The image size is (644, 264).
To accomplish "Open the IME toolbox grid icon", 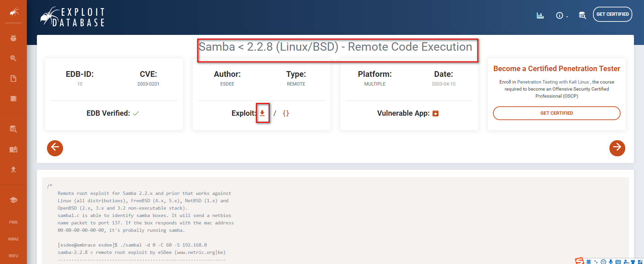I will (x=640, y=262).
